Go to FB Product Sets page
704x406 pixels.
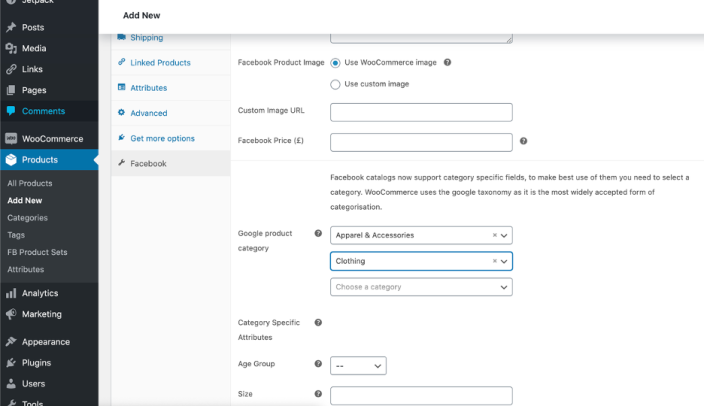(x=37, y=252)
